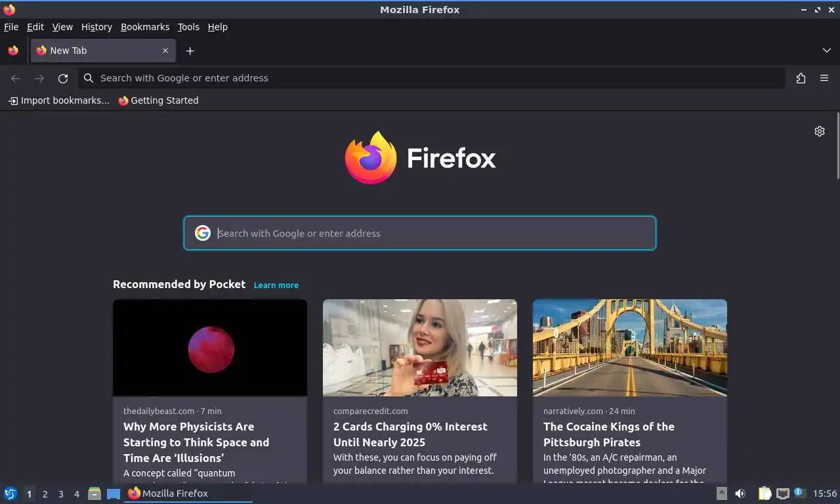Focus the central Search with Google field
This screenshot has height=504, width=840.
[x=420, y=233]
